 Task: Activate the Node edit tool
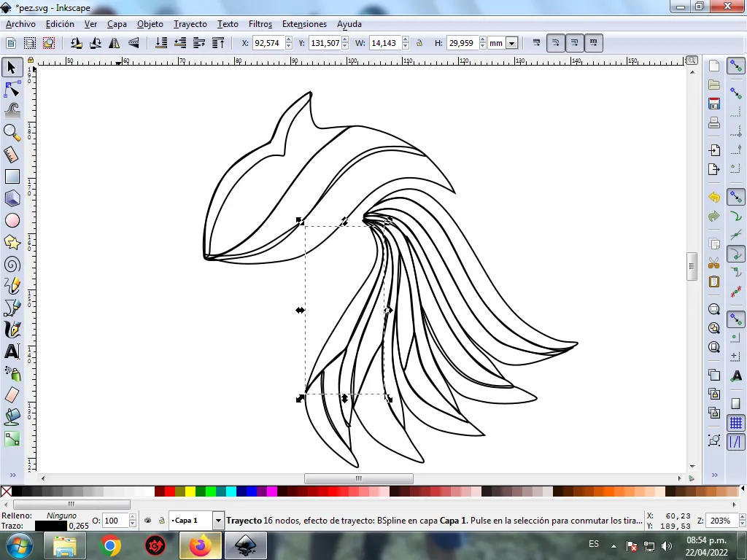12,89
